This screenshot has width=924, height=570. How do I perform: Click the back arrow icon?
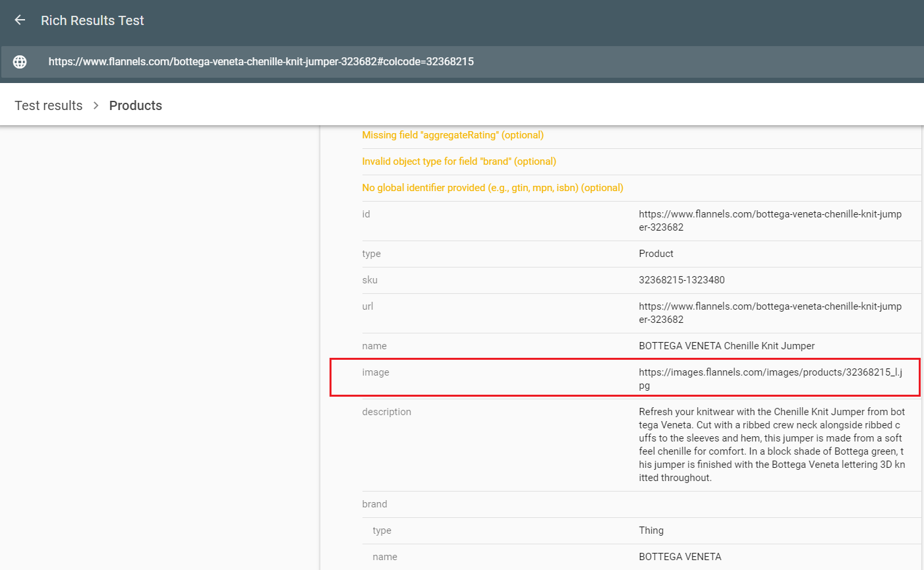[20, 20]
